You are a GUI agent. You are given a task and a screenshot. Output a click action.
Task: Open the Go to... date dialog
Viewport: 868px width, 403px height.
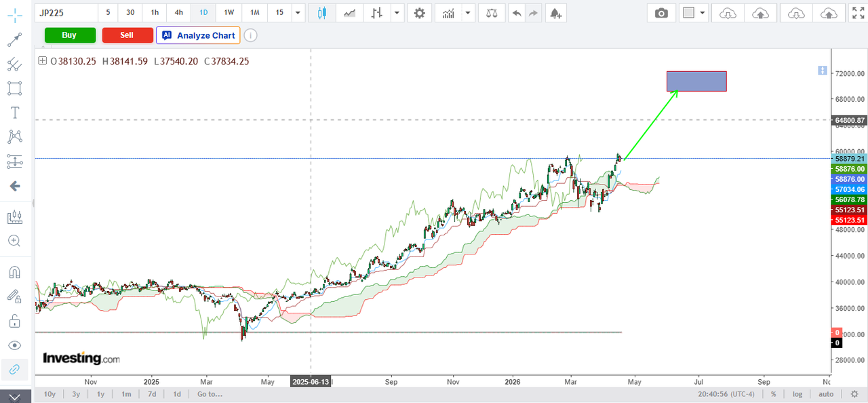click(210, 394)
